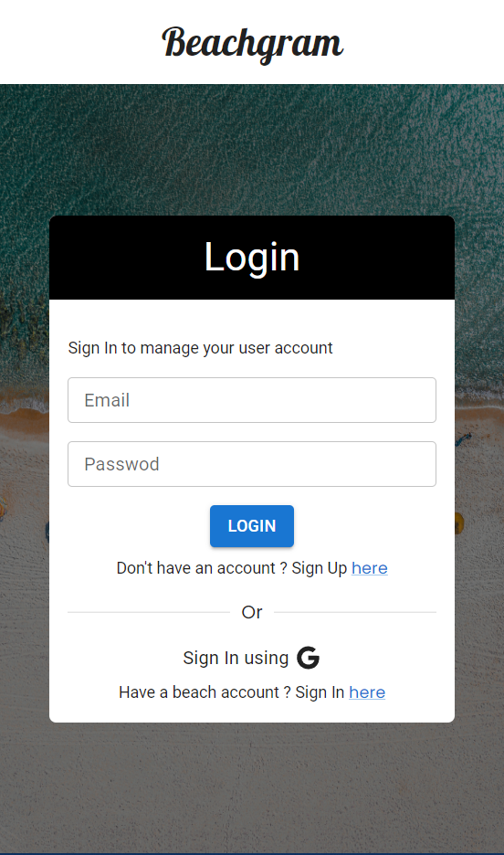The width and height of the screenshot is (504, 855).
Task: Click the Google G sign-in icon
Action: click(x=308, y=658)
